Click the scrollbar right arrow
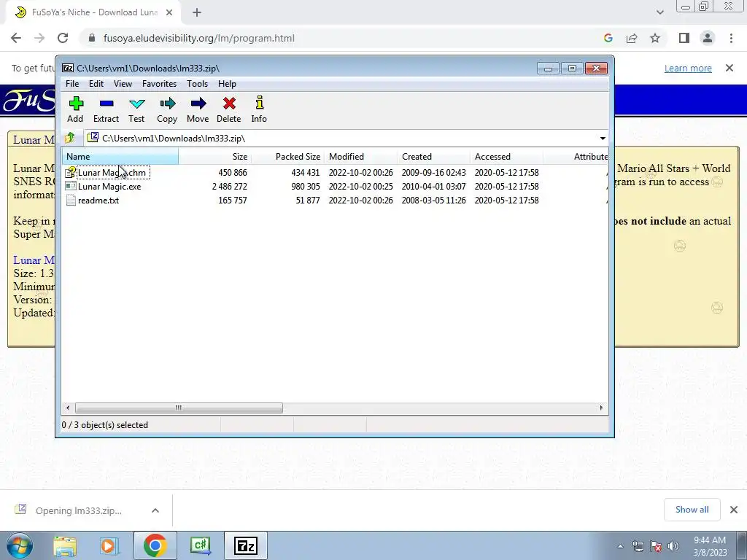Screen dimensions: 747x560 [601, 408]
